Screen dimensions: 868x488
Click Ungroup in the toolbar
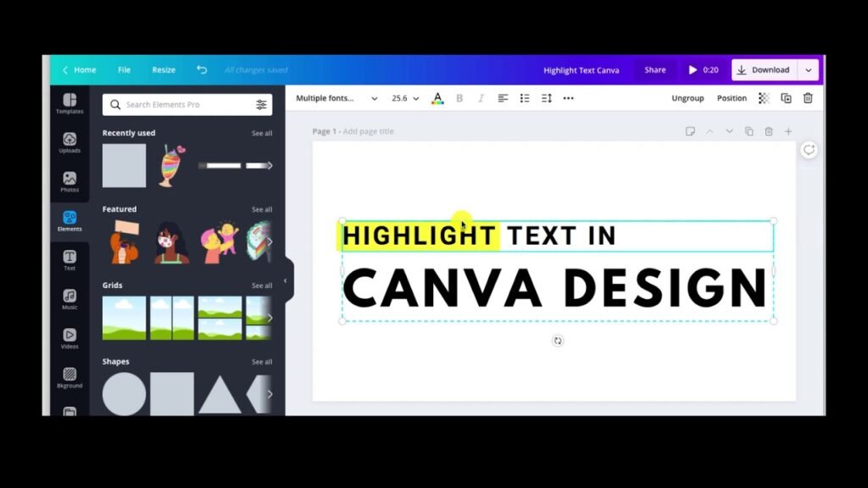click(x=687, y=98)
